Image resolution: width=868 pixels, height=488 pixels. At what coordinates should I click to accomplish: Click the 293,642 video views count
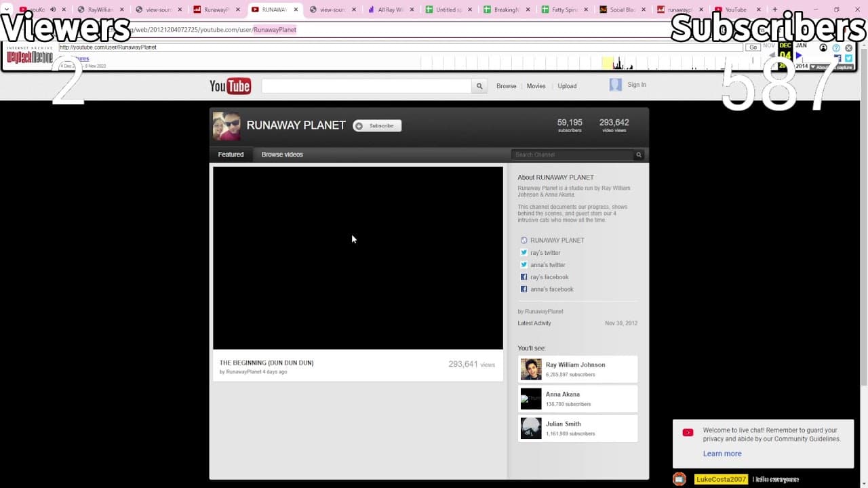[614, 125]
